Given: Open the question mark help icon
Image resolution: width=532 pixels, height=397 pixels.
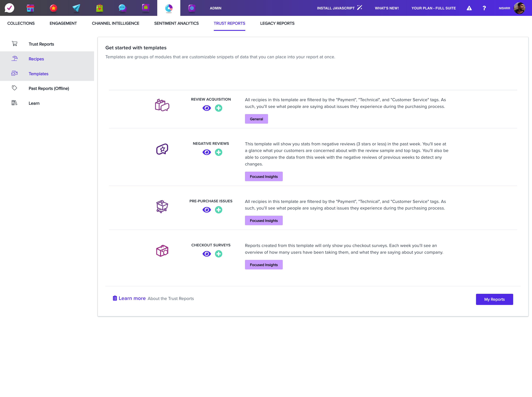Looking at the screenshot, I should coord(484,8).
